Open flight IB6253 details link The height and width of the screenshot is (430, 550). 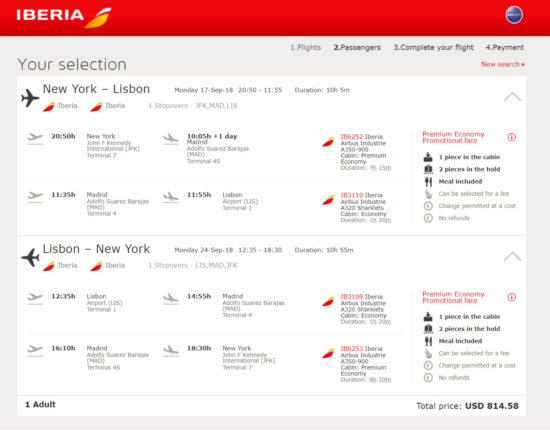[351, 349]
